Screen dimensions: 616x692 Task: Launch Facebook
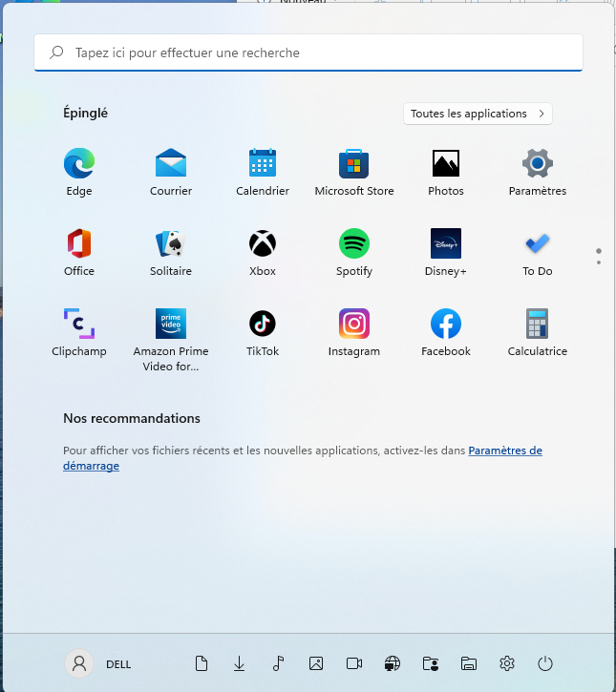446,333
